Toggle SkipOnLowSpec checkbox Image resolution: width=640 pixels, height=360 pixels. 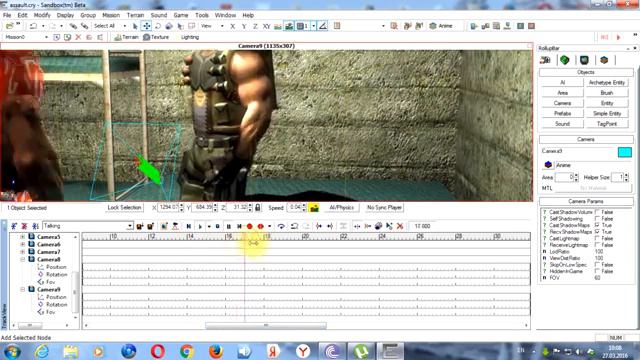pyautogui.click(x=597, y=265)
